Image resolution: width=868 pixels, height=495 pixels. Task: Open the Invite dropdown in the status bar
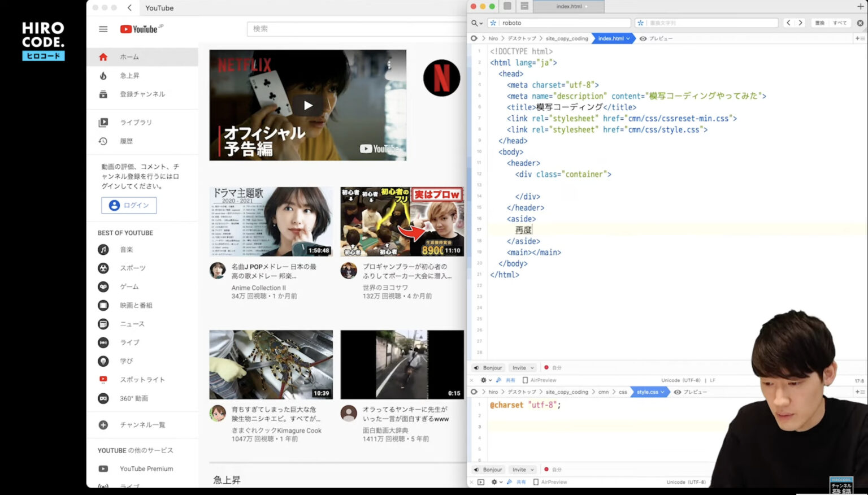click(x=522, y=367)
